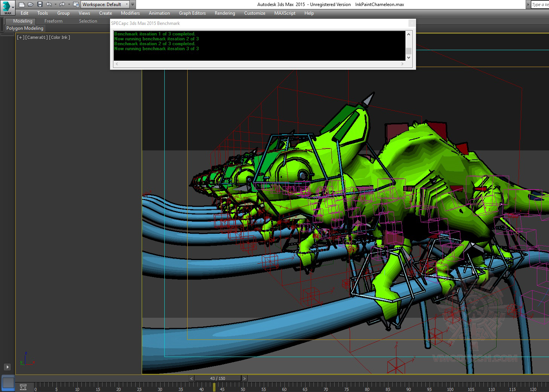Click the 43 / 150 time slider
549x392 pixels.
coord(217,378)
